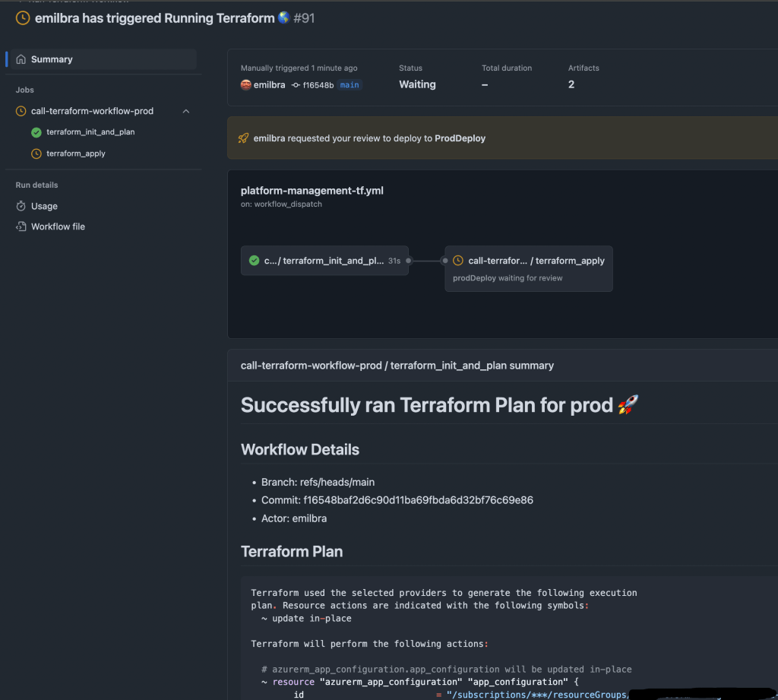Click the Workflow file icon
Viewport: 778px width, 700px height.
tap(21, 226)
